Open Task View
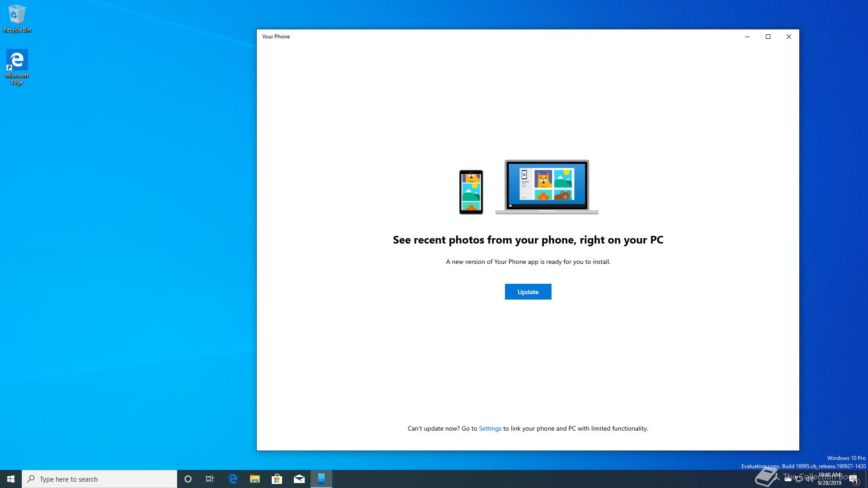The width and height of the screenshot is (868, 488). pos(210,479)
